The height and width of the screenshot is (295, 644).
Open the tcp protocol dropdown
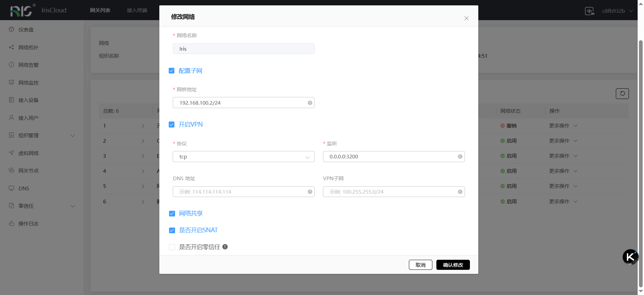pos(244,157)
